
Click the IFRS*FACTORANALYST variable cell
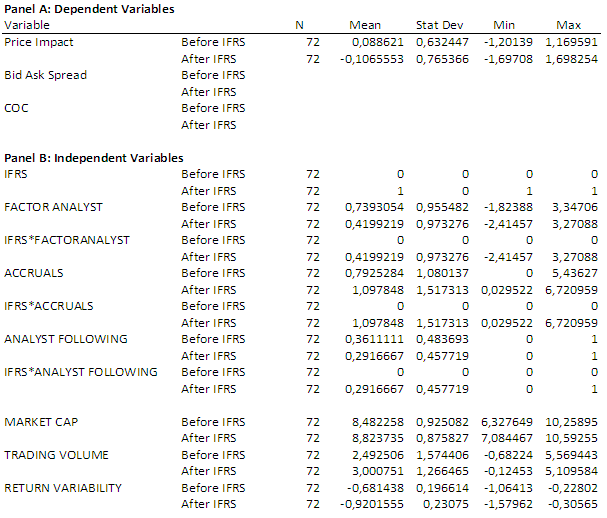[66, 240]
